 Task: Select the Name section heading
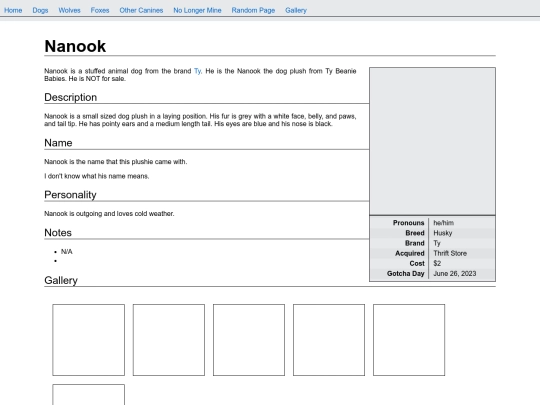(x=58, y=143)
